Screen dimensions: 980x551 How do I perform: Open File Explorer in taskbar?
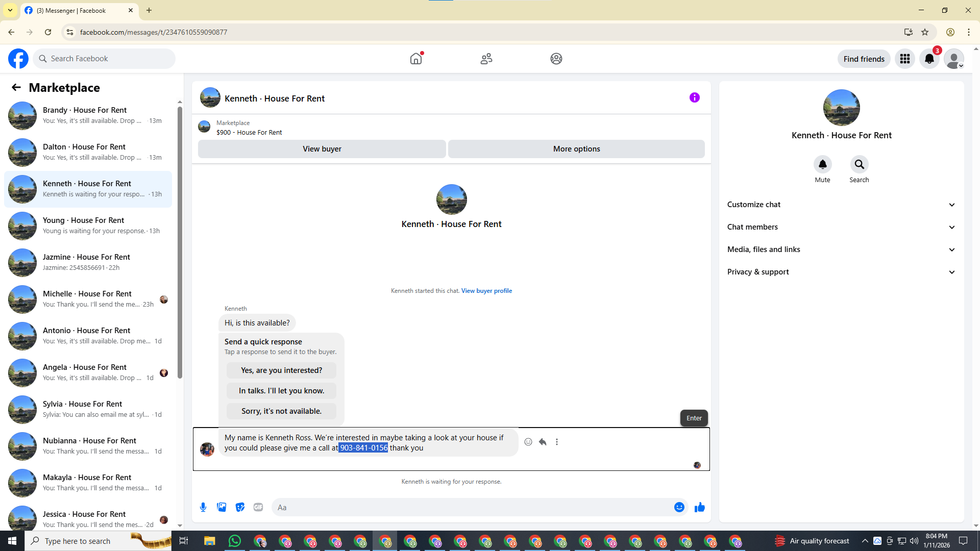(x=210, y=541)
